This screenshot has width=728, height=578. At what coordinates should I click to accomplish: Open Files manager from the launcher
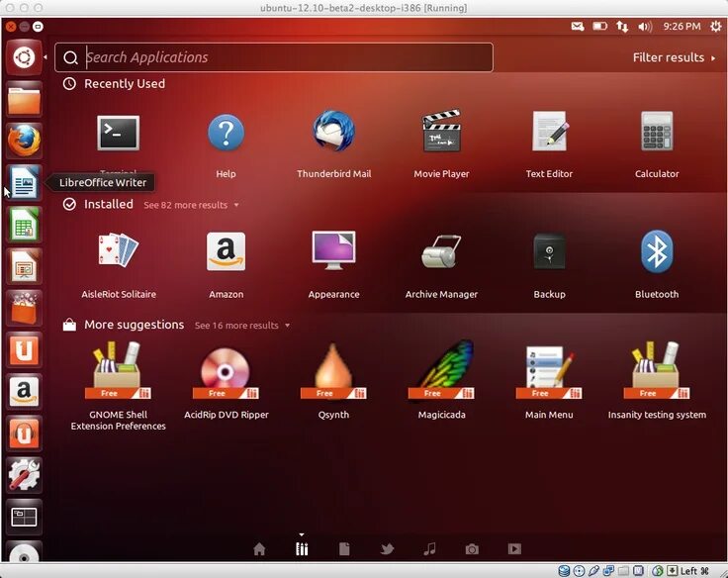(24, 99)
